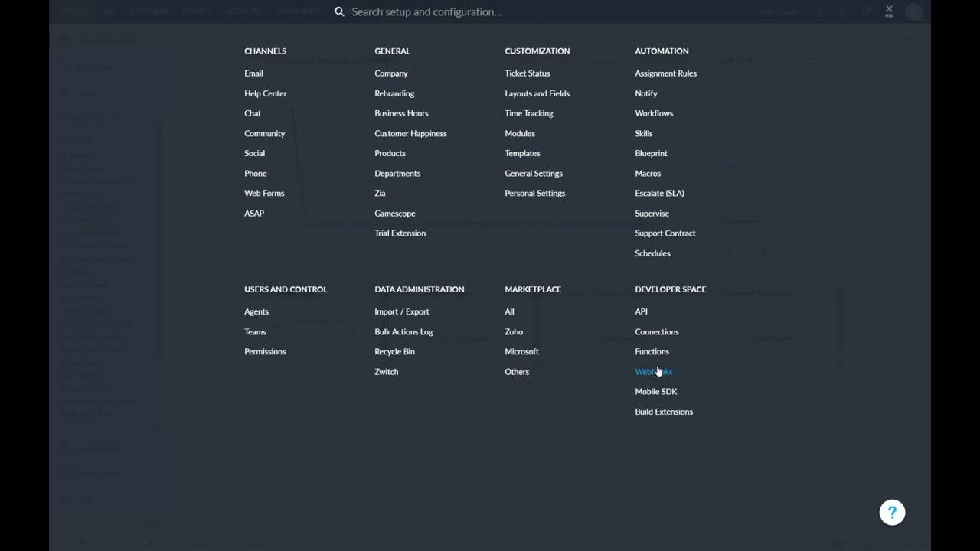Close the setup menu with X icon

pos(889,10)
